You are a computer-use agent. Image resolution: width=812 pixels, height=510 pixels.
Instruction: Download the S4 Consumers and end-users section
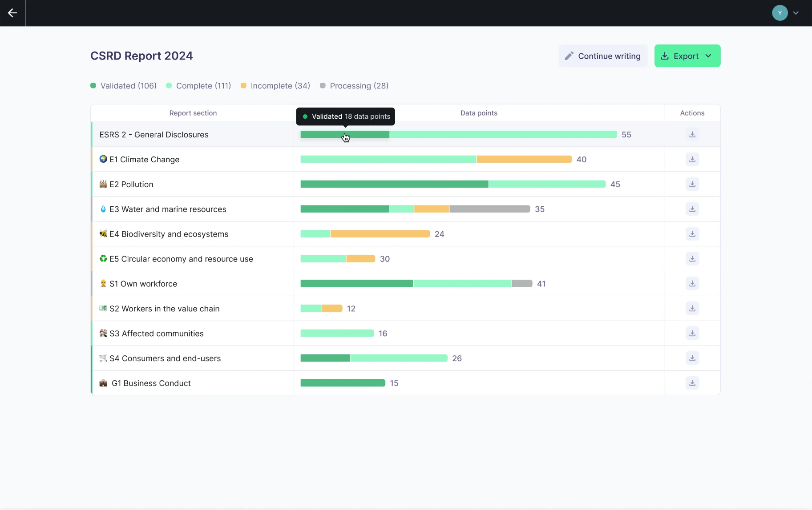pyautogui.click(x=692, y=358)
